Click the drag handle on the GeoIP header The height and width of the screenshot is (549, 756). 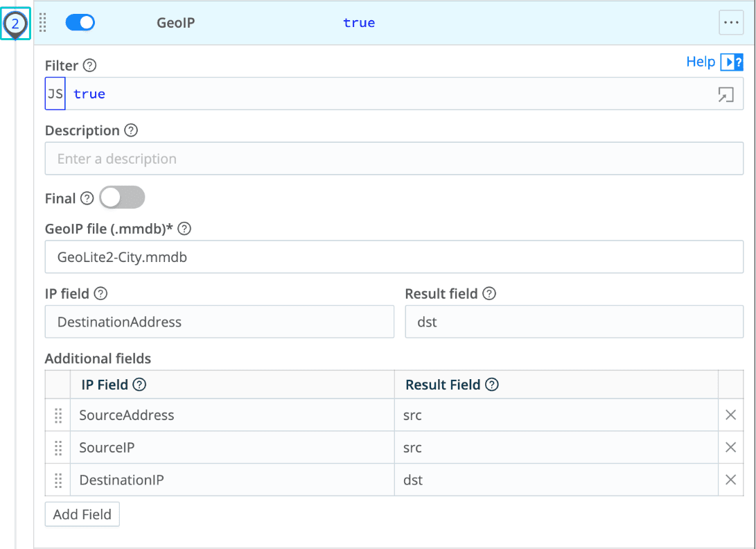(42, 22)
